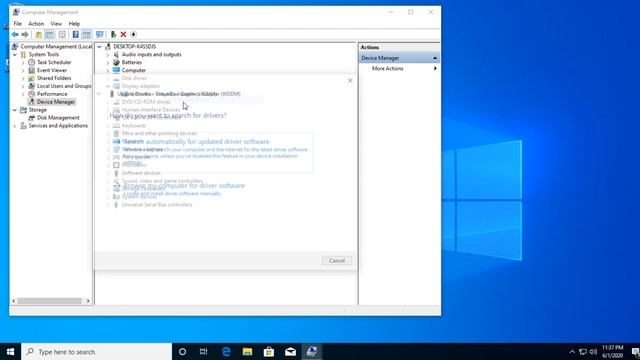The height and width of the screenshot is (360, 640).
Task: Expand the Local Users and Groups node
Action: click(23, 86)
